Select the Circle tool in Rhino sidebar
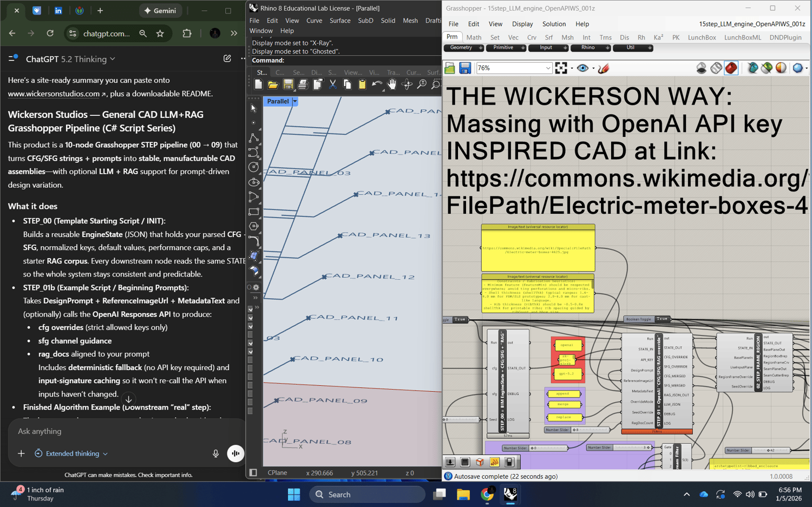Viewport: 812px width, 507px height. pos(253,167)
